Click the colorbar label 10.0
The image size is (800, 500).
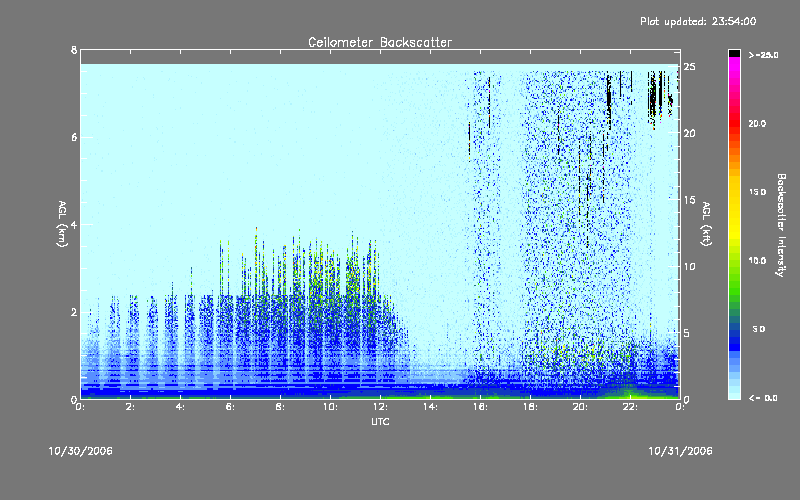(x=757, y=261)
